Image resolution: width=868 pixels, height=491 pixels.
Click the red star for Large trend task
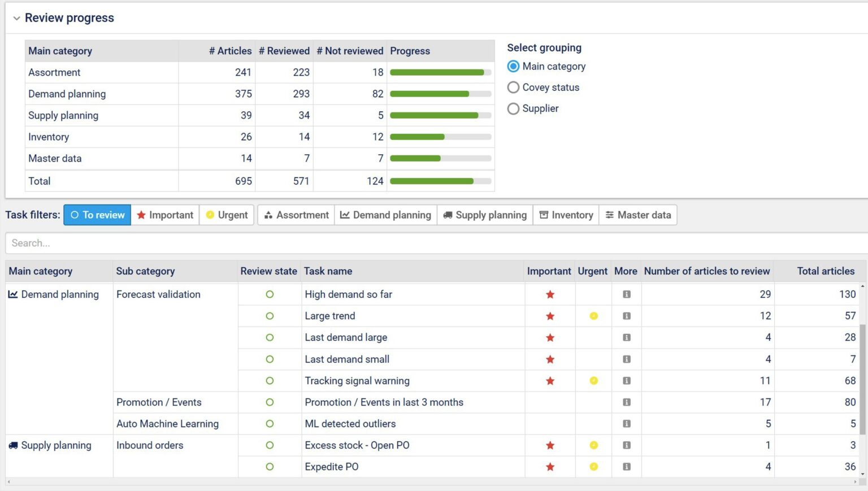pyautogui.click(x=550, y=316)
